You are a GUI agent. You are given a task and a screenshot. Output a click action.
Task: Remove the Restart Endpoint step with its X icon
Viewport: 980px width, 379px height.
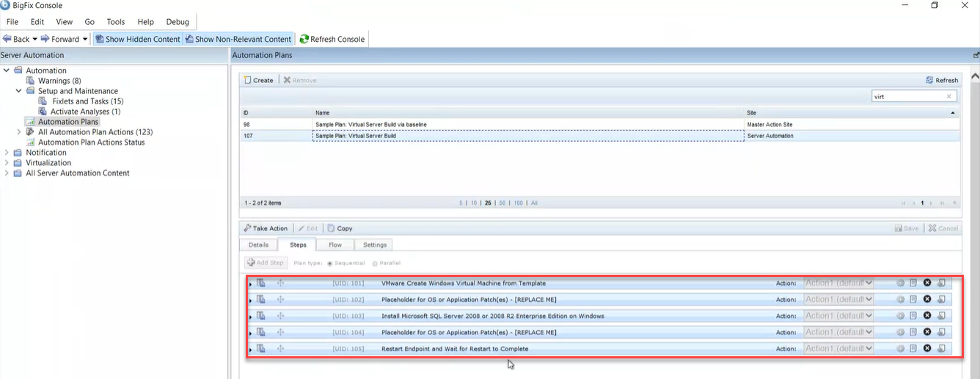coord(927,349)
